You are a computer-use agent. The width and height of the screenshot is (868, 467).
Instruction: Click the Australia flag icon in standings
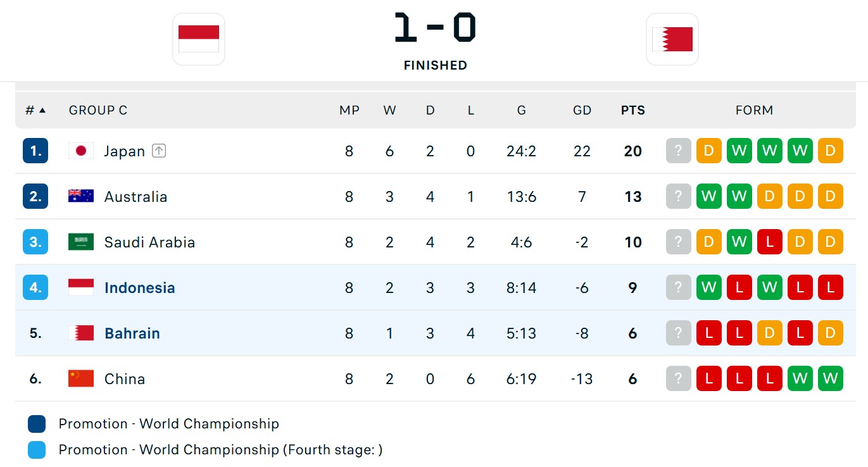[81, 196]
